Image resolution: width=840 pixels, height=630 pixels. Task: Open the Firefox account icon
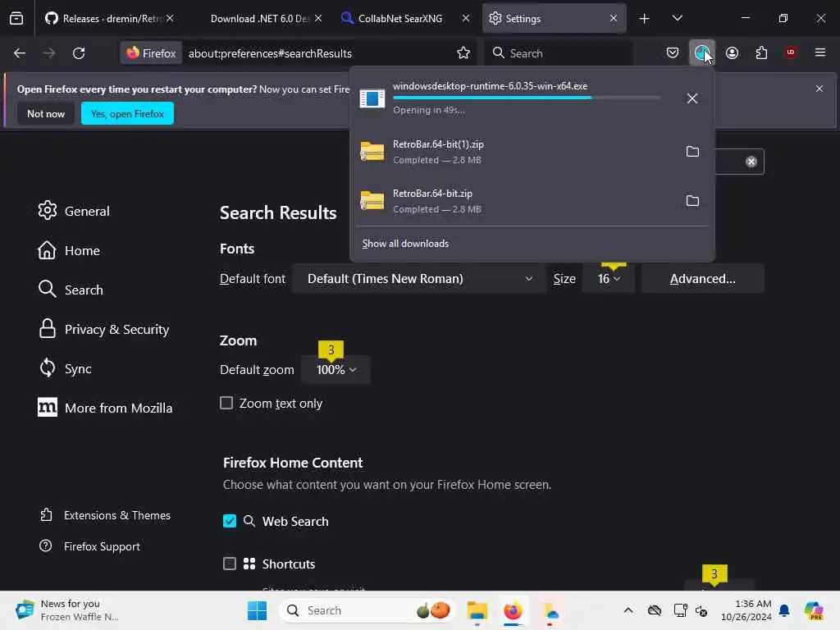(732, 53)
